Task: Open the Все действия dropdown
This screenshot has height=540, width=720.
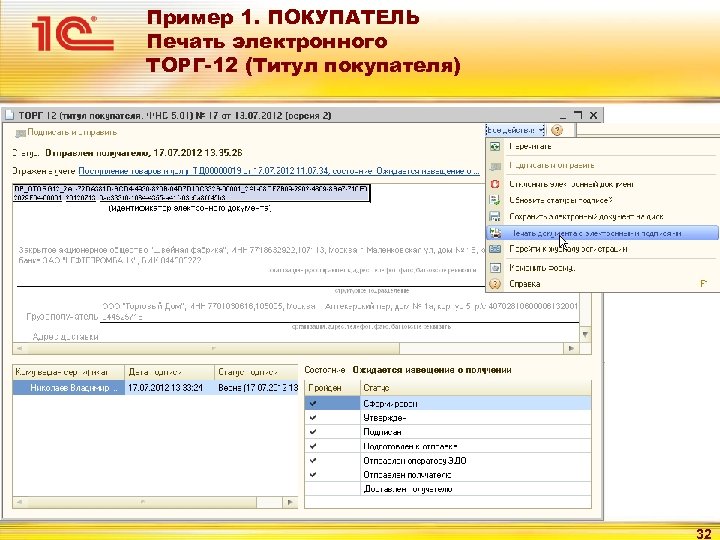Action: [x=515, y=130]
